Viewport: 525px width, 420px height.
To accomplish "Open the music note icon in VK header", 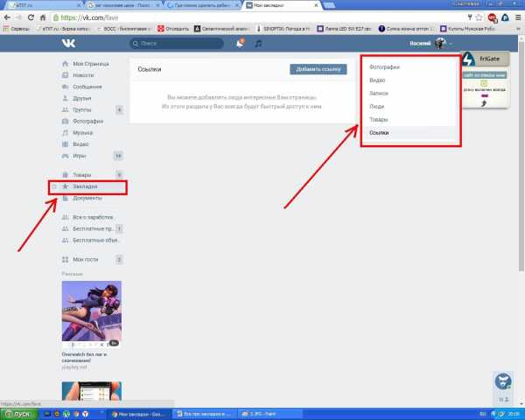I will [258, 44].
